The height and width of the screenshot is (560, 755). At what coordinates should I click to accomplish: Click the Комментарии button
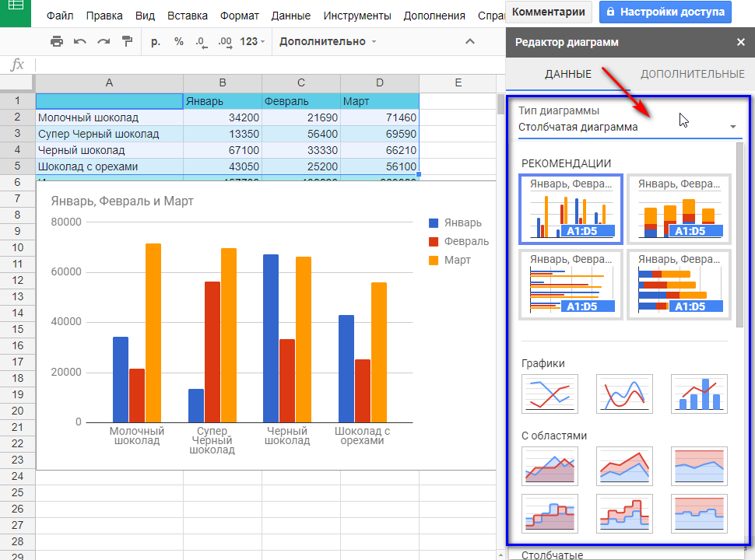(x=549, y=12)
